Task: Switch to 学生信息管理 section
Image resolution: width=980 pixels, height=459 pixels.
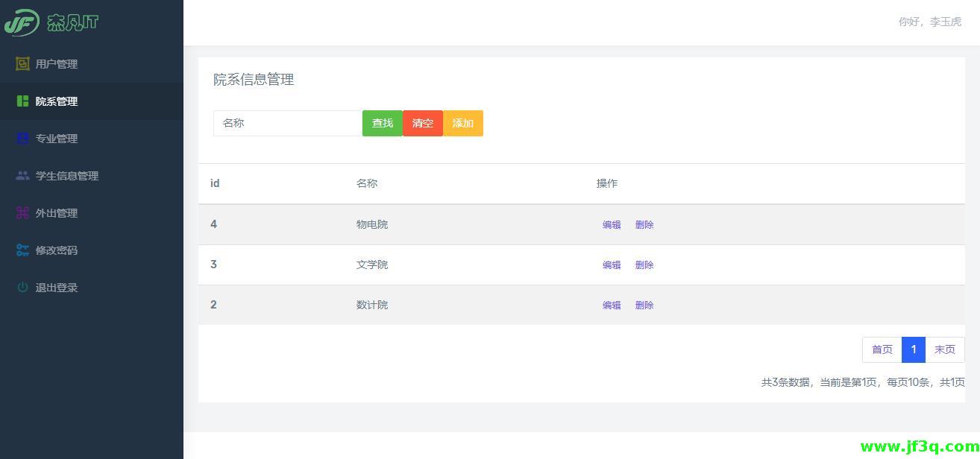Action: pos(67,176)
